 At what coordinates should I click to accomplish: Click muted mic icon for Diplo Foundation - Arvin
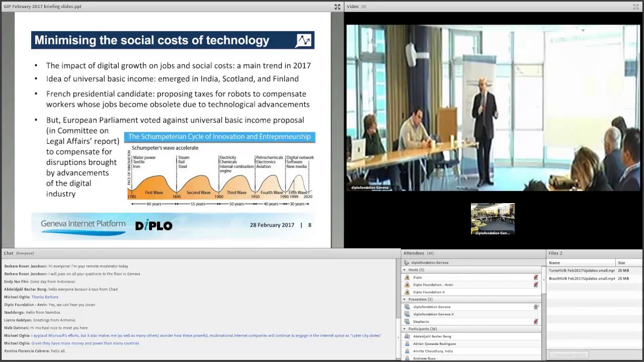point(536,285)
